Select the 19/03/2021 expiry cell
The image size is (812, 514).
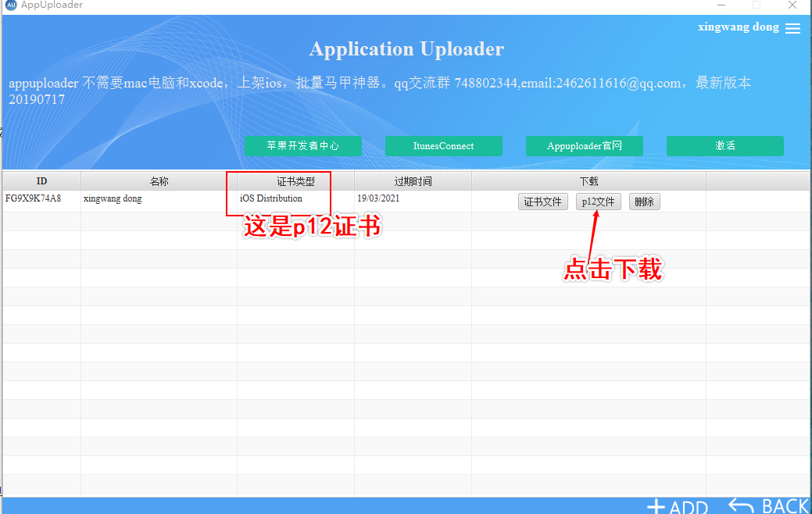point(413,201)
